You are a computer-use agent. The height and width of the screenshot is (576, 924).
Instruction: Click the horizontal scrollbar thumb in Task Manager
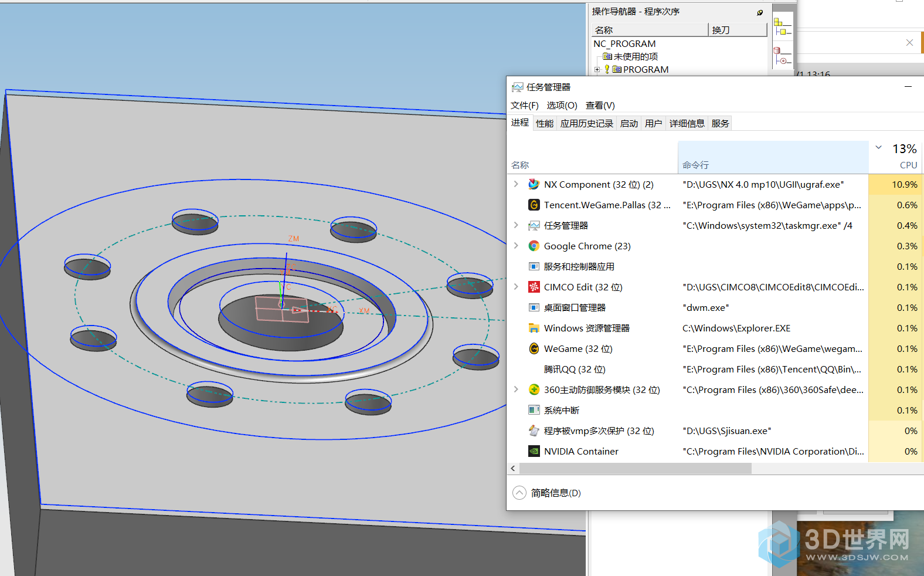coord(636,468)
